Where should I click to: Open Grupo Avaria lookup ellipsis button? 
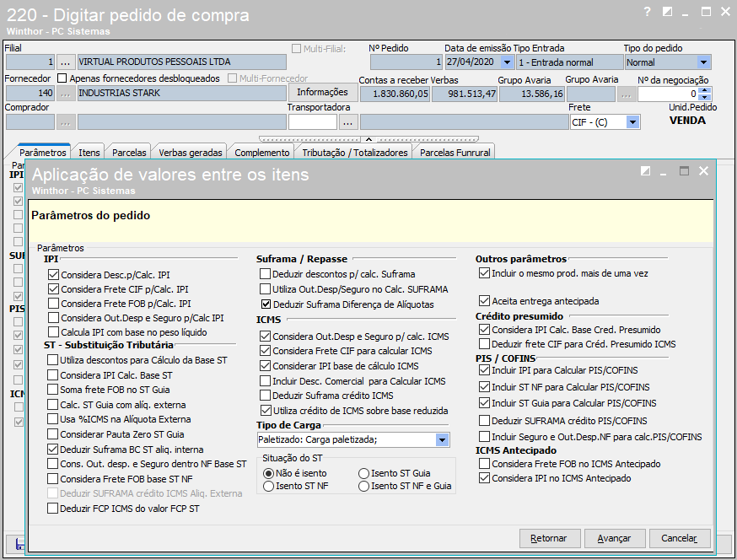626,94
